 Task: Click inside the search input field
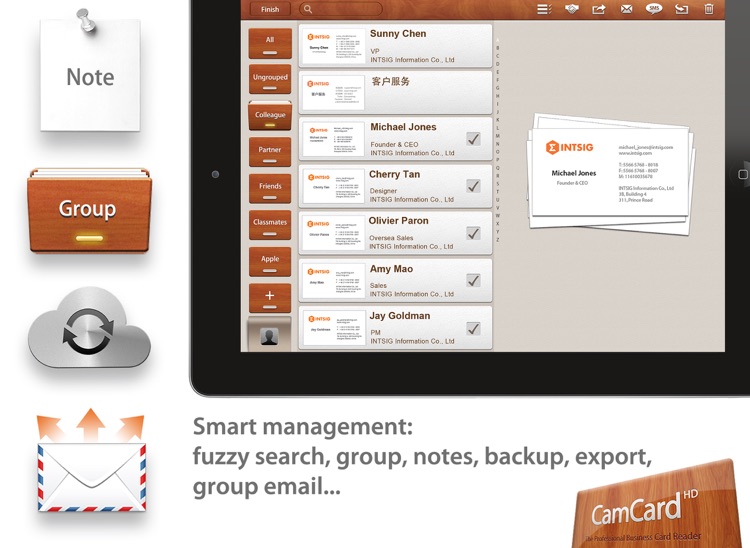341,9
